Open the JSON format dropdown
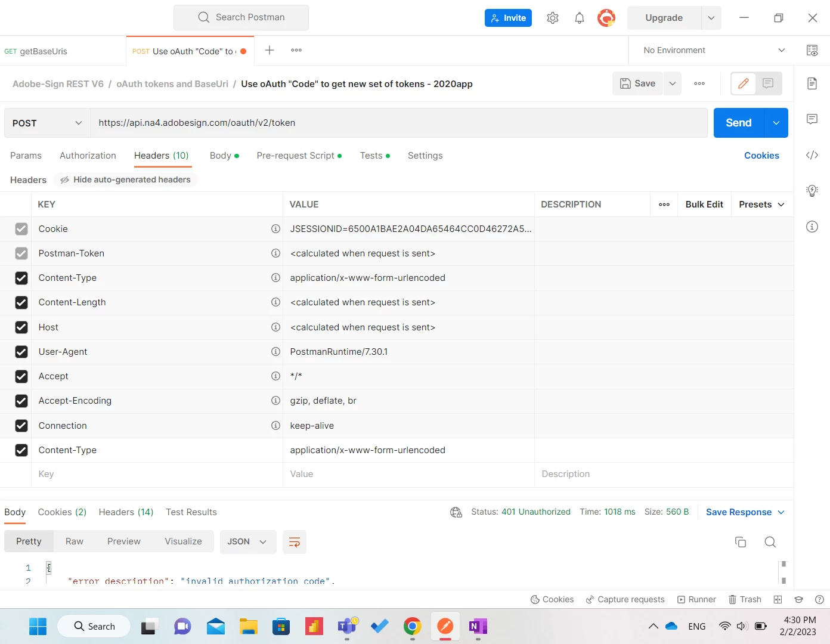Viewport: 830px width, 644px height. point(248,542)
